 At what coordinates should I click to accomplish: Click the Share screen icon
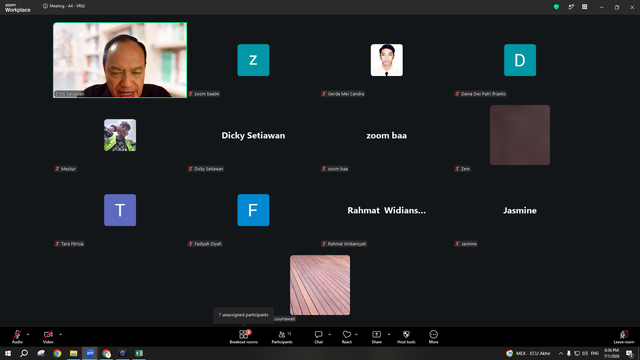coord(376,336)
